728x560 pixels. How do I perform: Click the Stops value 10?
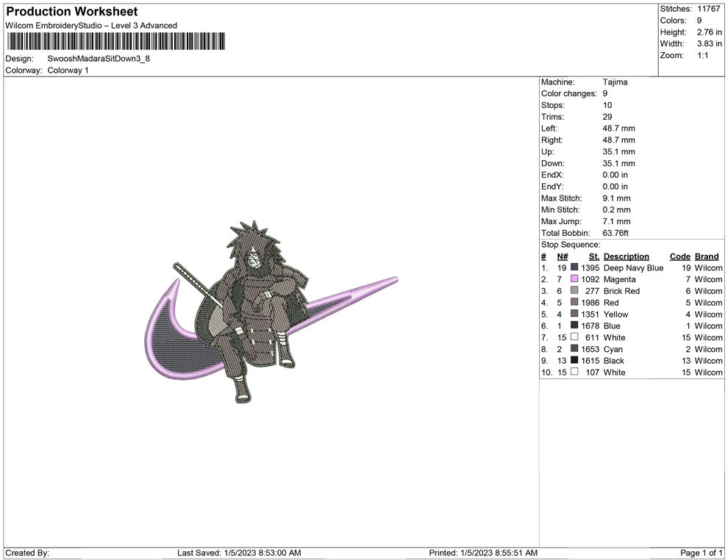point(607,105)
